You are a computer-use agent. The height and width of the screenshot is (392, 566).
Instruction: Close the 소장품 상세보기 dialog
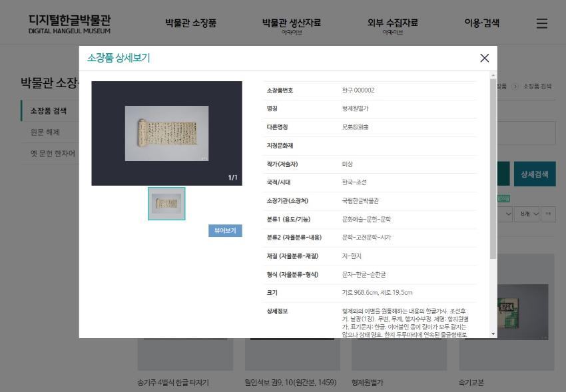click(484, 58)
